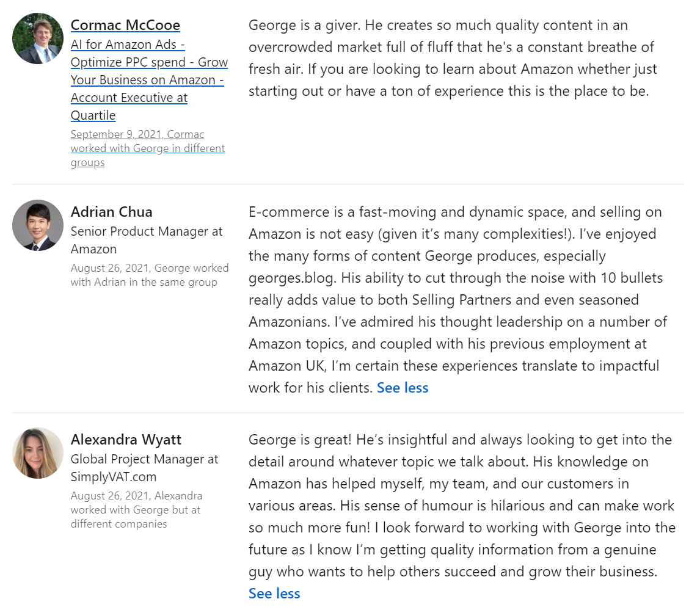Click Adrian Chua's profile photo
Screen dimensions: 700x610
click(x=38, y=225)
